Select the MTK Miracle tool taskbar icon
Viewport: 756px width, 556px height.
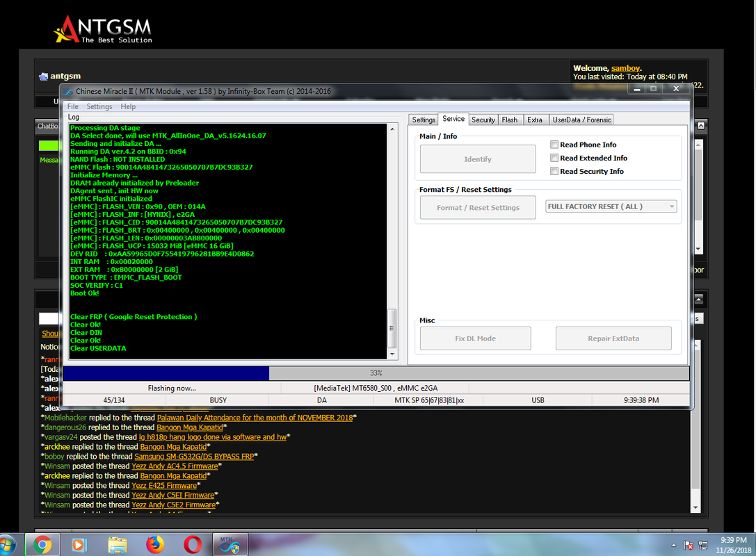click(230, 545)
